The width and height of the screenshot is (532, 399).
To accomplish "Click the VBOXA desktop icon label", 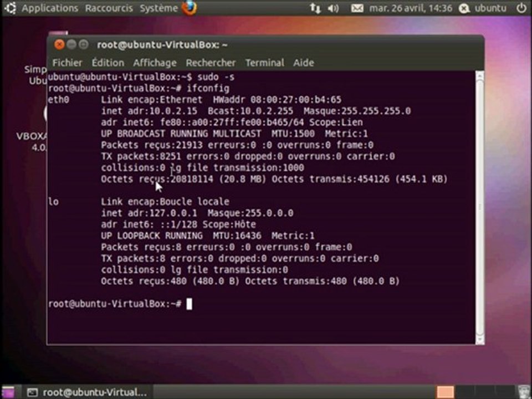I will tap(32, 142).
